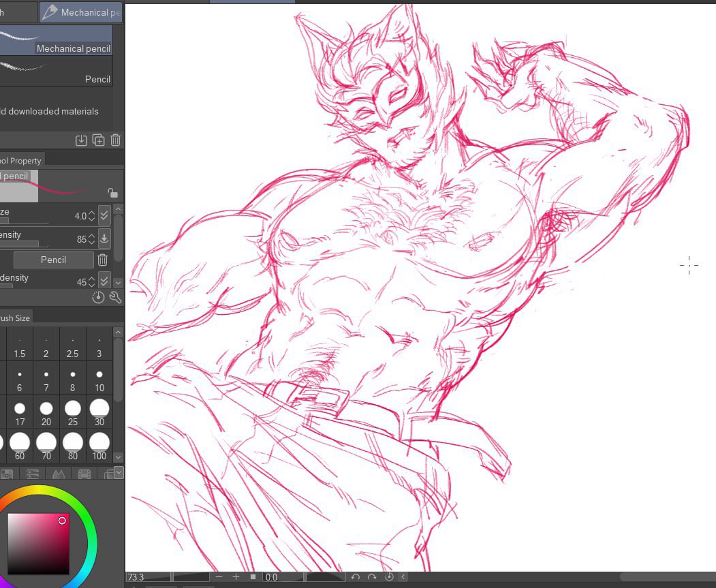Delete the Pencil brush shape

click(x=102, y=260)
